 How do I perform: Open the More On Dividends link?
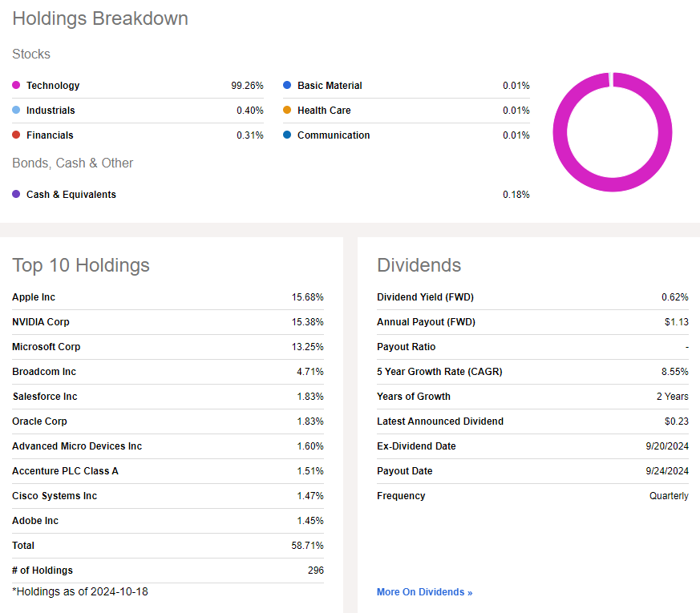point(424,591)
